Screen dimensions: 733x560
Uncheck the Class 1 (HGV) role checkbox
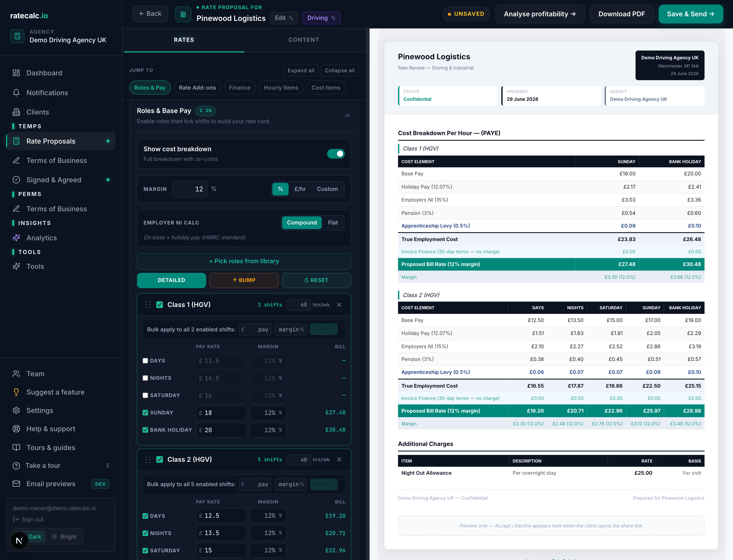160,305
